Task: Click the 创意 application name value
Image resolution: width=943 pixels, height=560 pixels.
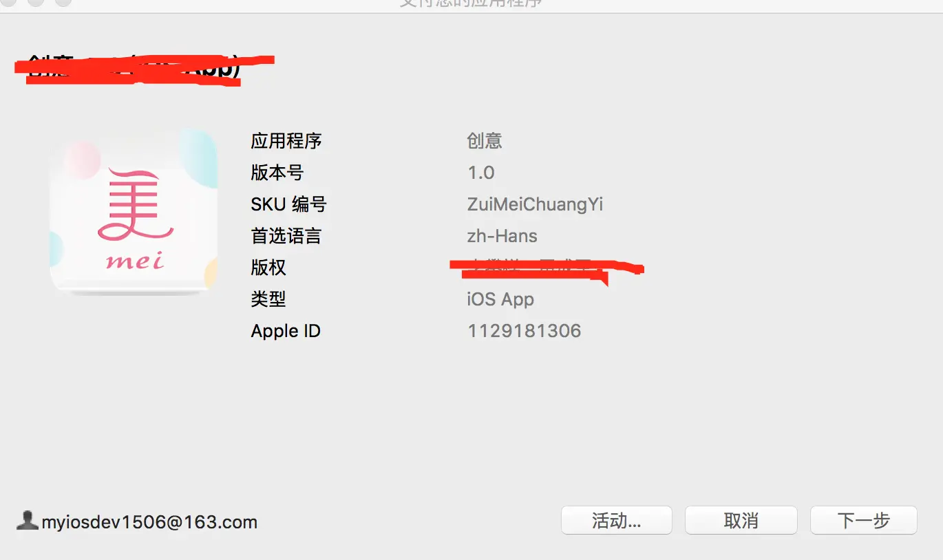Action: click(x=485, y=141)
